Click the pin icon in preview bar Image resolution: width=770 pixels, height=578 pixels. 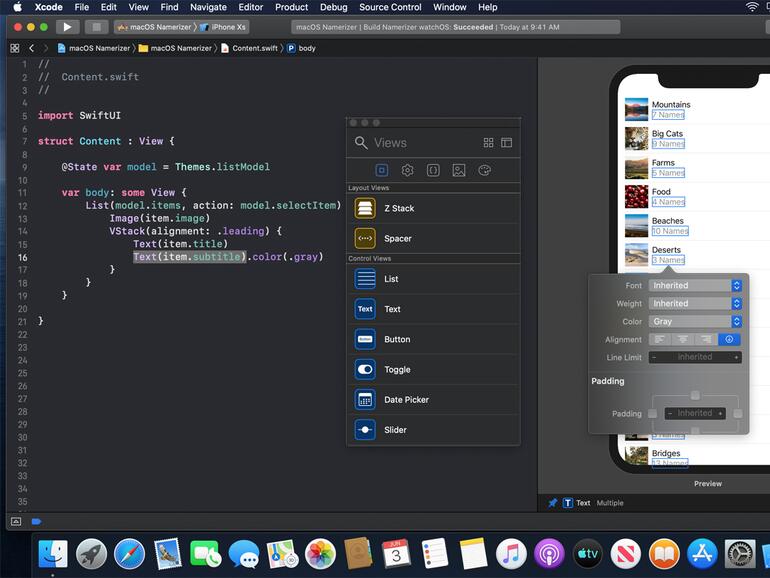point(552,503)
